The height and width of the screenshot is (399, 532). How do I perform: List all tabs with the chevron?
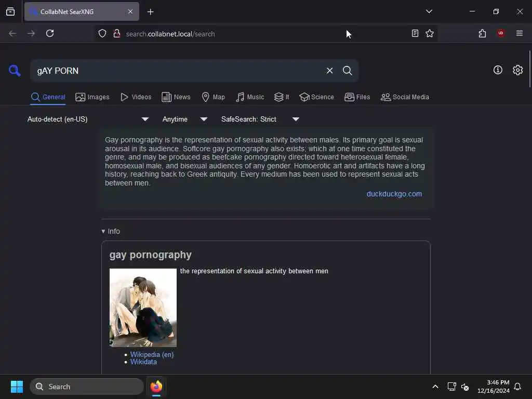pyautogui.click(x=429, y=11)
